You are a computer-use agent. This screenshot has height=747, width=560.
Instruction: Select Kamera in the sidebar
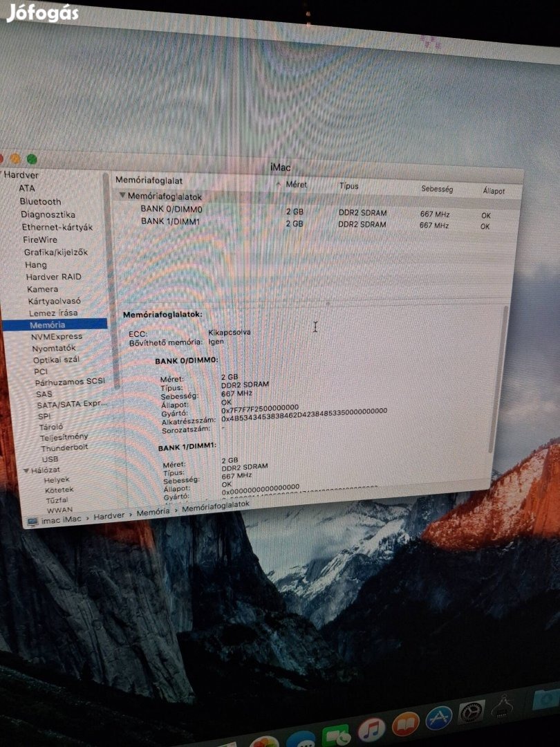click(42, 288)
